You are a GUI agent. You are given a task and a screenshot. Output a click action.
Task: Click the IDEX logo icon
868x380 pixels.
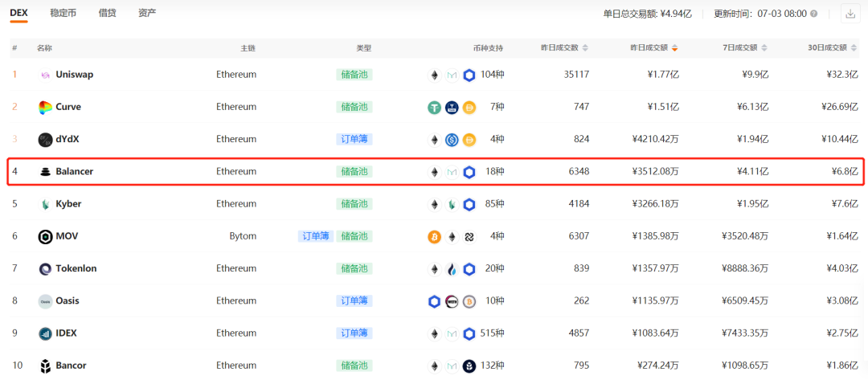click(x=45, y=333)
